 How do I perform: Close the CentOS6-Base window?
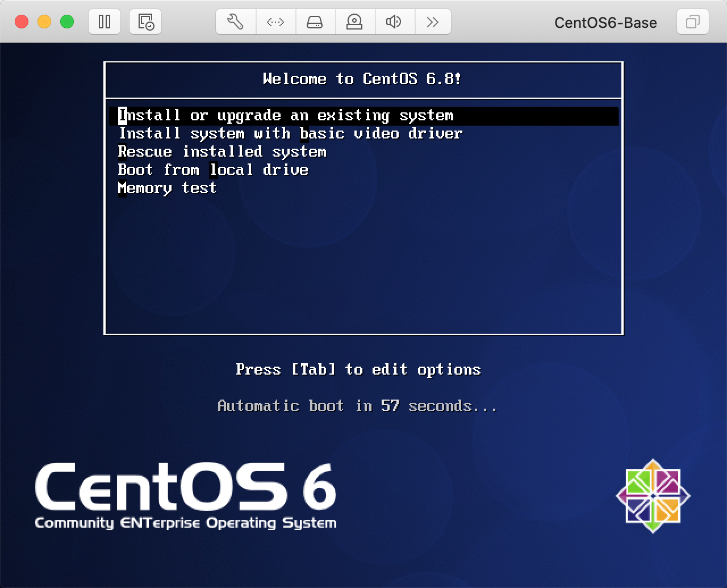[x=22, y=22]
